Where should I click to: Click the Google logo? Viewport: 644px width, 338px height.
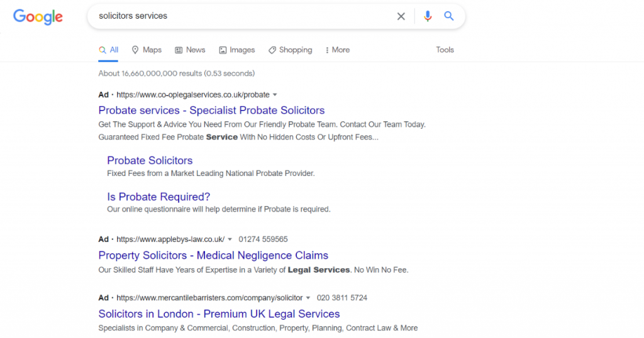tap(38, 17)
